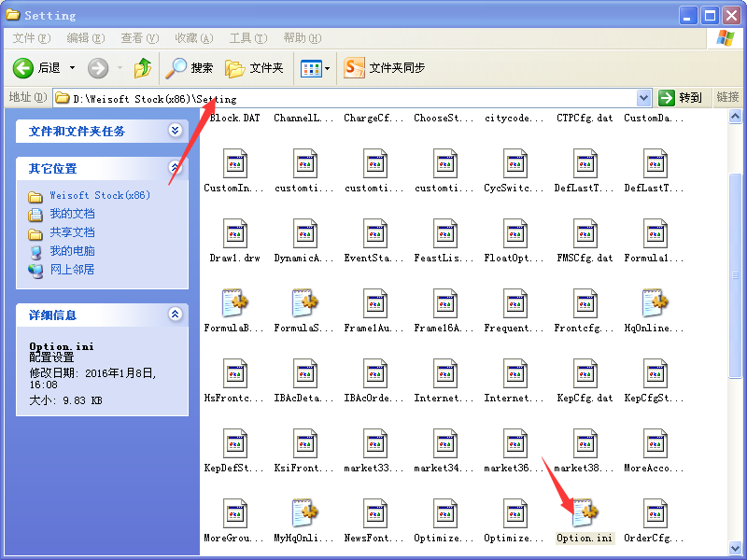Viewport: 747px width, 560px height.
Task: Select the MoreGrou file icon
Action: pyautogui.click(x=235, y=513)
